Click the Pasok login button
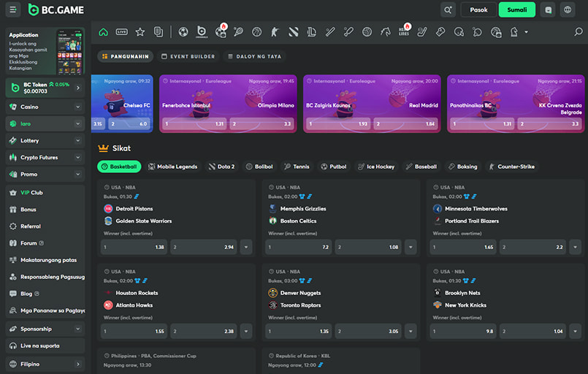The height and width of the screenshot is (374, 588). (x=478, y=10)
